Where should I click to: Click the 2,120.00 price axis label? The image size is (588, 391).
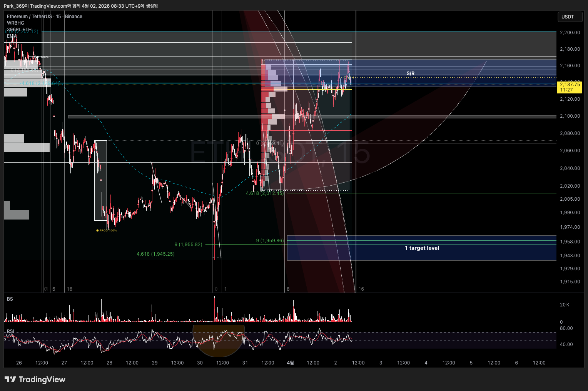pyautogui.click(x=570, y=99)
